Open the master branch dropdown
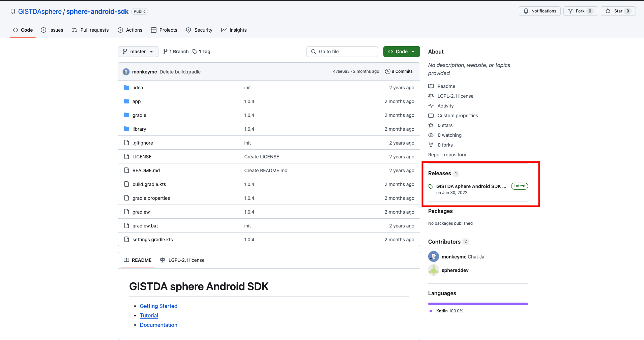 pyautogui.click(x=138, y=51)
